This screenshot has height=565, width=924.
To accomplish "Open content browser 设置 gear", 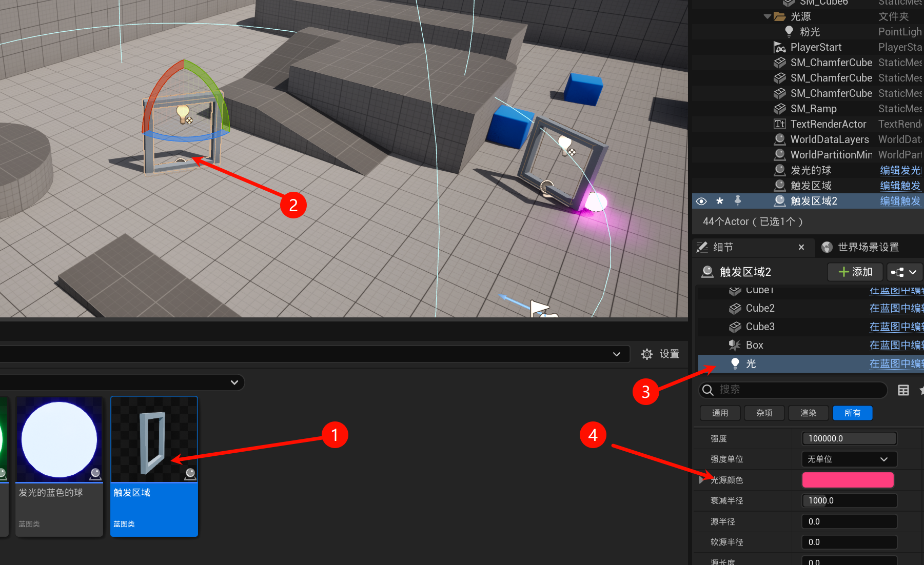I will [x=660, y=354].
